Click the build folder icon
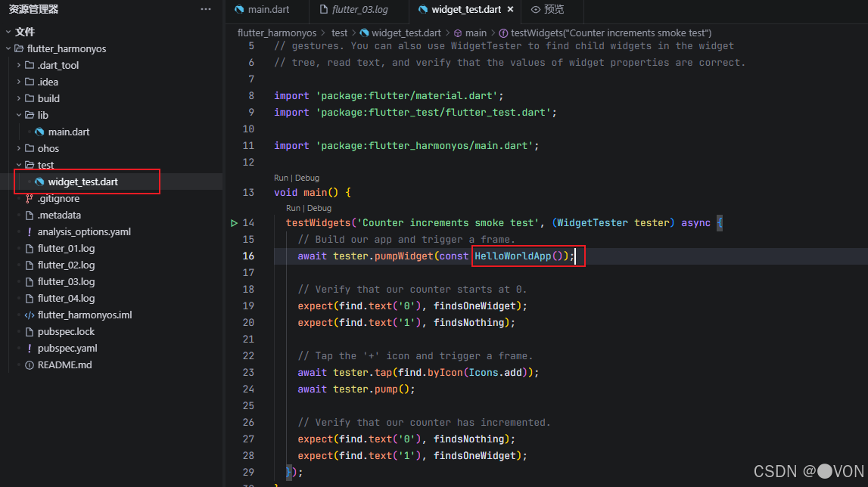 30,98
